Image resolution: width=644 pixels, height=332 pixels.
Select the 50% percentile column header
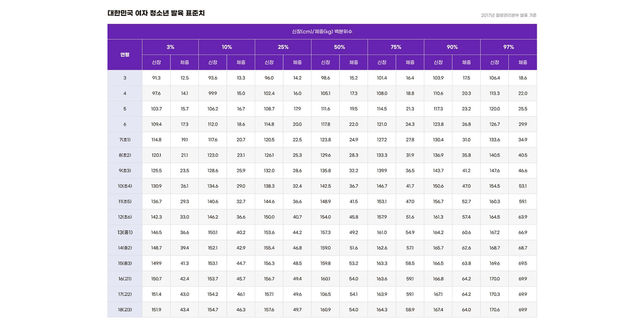point(339,47)
